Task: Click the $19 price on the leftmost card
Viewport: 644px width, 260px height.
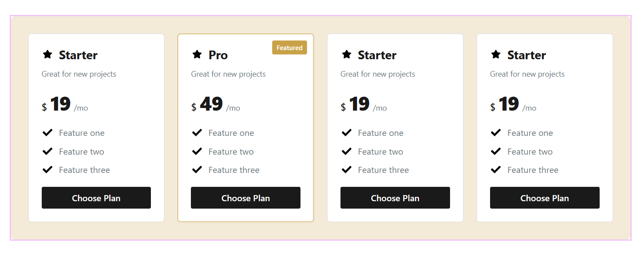Action: click(60, 105)
